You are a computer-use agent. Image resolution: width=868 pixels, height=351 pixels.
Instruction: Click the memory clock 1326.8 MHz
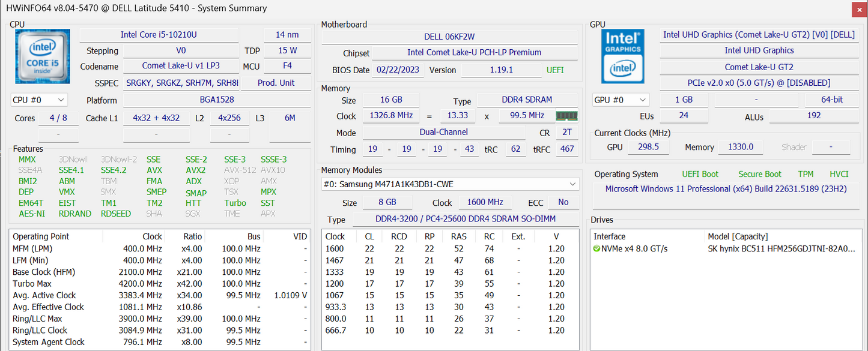tap(391, 116)
